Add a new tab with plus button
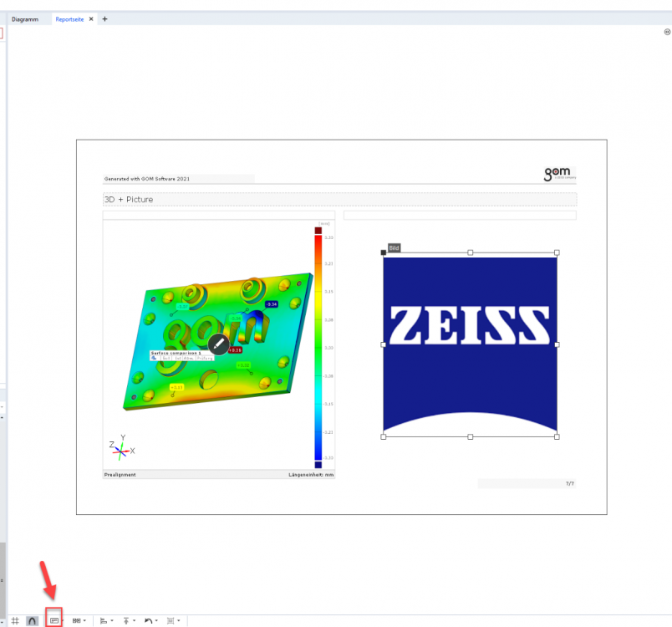The image size is (672, 627). 104,19
